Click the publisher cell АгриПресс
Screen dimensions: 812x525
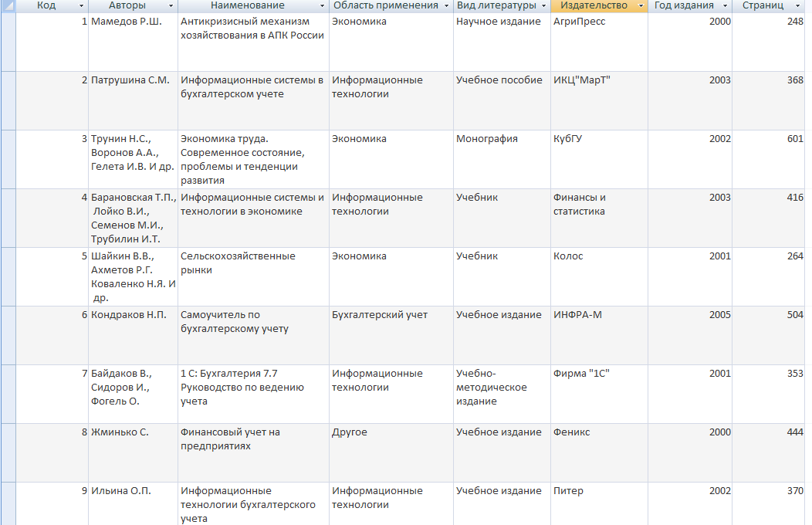[599, 42]
